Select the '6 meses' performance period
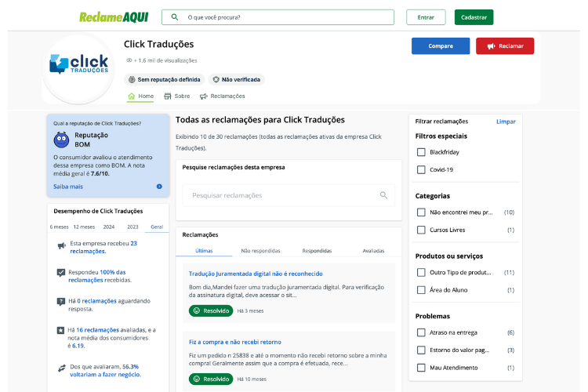The height and width of the screenshot is (392, 588). pyautogui.click(x=60, y=227)
